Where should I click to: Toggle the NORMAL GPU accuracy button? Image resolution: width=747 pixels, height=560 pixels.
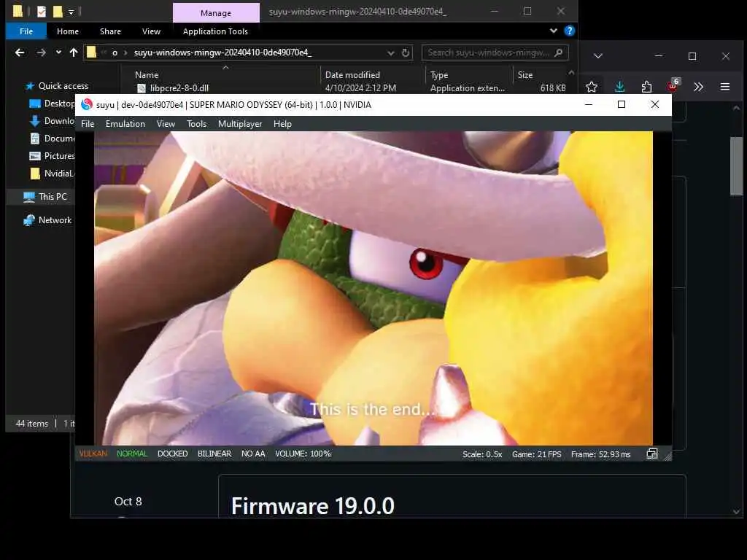point(132,454)
